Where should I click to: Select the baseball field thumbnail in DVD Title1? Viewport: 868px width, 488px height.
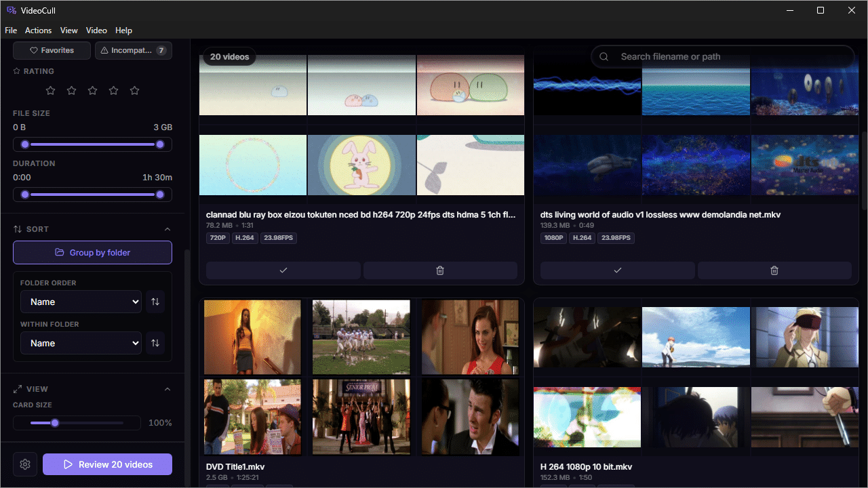[x=361, y=337]
